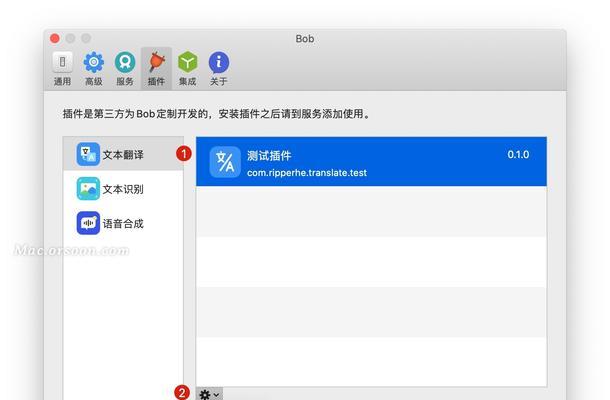Select 文本翻译 in the plugin category list
This screenshot has width=610, height=400.
coord(123,154)
